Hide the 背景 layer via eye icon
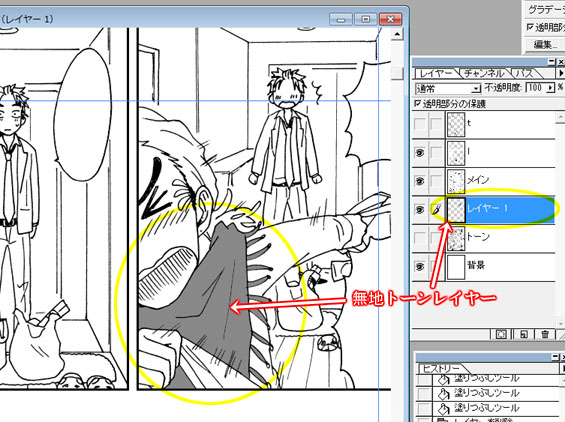 coord(420,267)
